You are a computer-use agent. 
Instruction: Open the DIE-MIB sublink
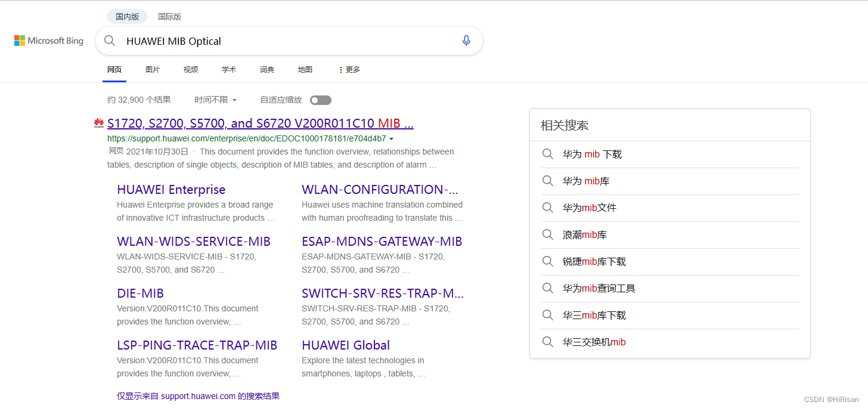(x=140, y=293)
